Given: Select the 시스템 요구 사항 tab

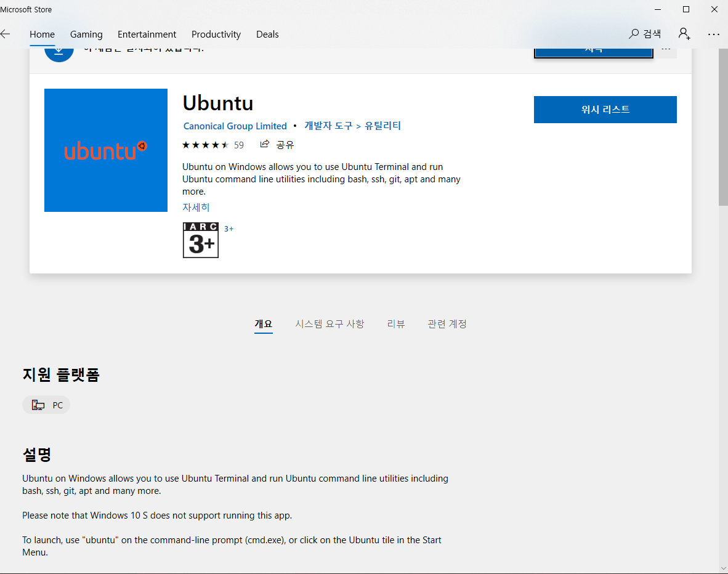Looking at the screenshot, I should click(x=330, y=324).
